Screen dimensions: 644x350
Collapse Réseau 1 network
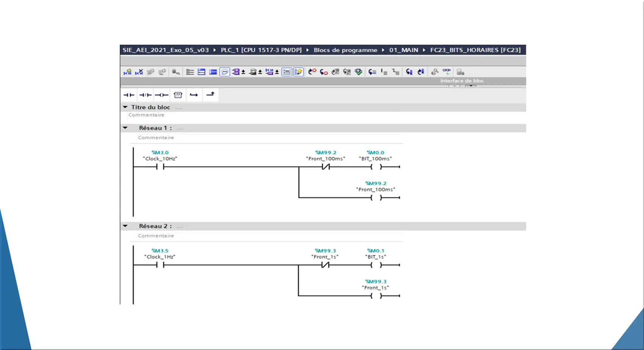coord(125,128)
